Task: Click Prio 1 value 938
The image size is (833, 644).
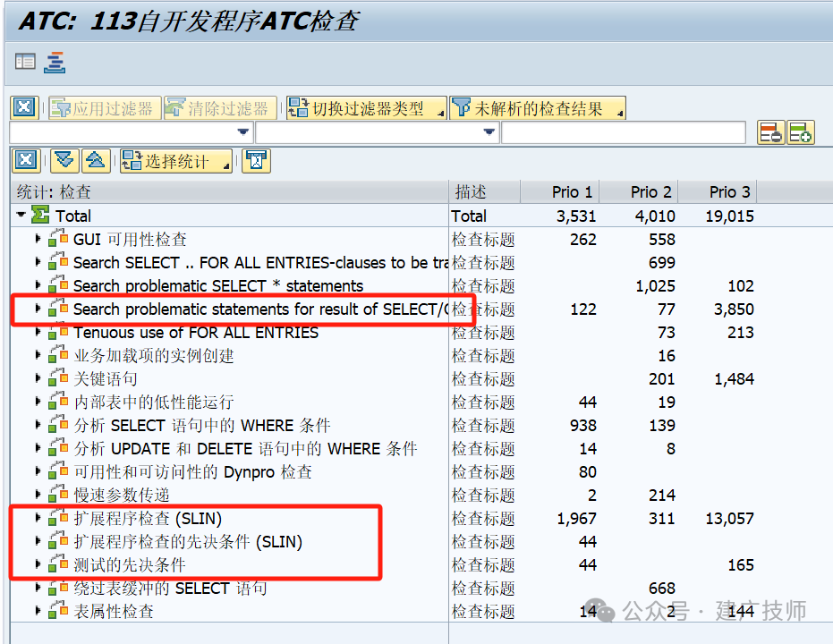Action: 582,425
